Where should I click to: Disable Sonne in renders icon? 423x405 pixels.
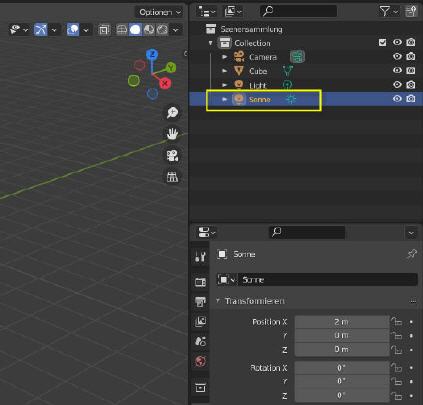pyautogui.click(x=411, y=99)
